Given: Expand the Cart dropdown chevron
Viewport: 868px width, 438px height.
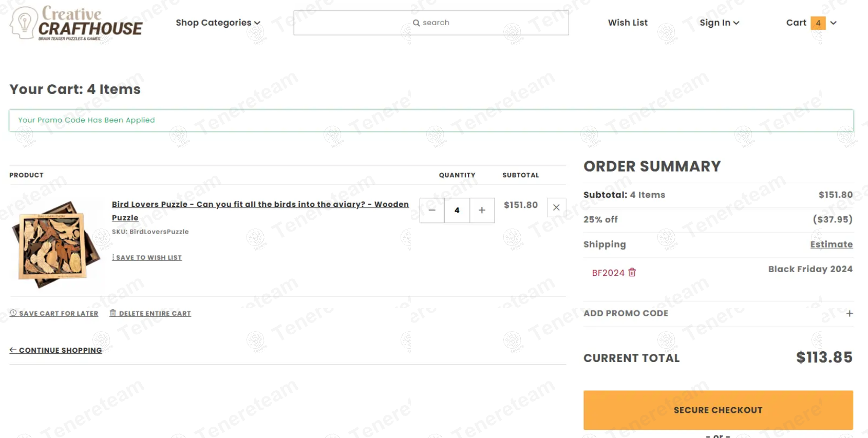Looking at the screenshot, I should click(x=833, y=23).
